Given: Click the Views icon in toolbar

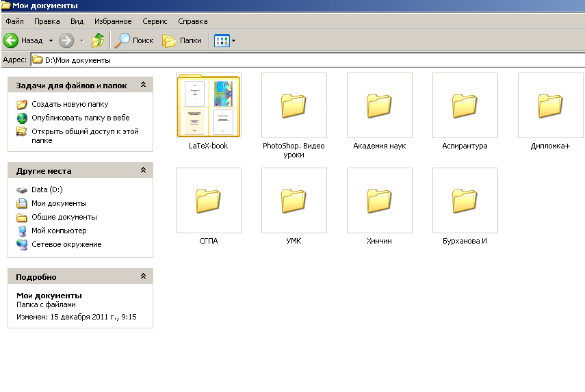Looking at the screenshot, I should [222, 40].
